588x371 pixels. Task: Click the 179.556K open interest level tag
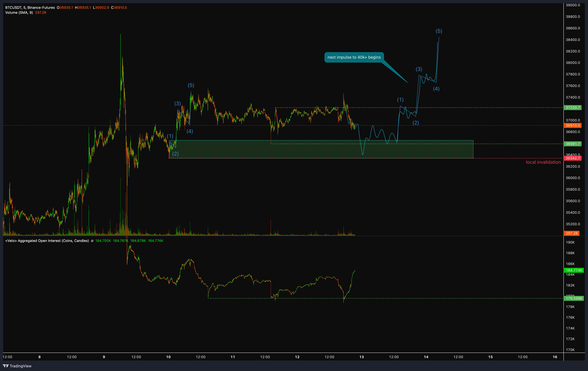[x=574, y=298]
